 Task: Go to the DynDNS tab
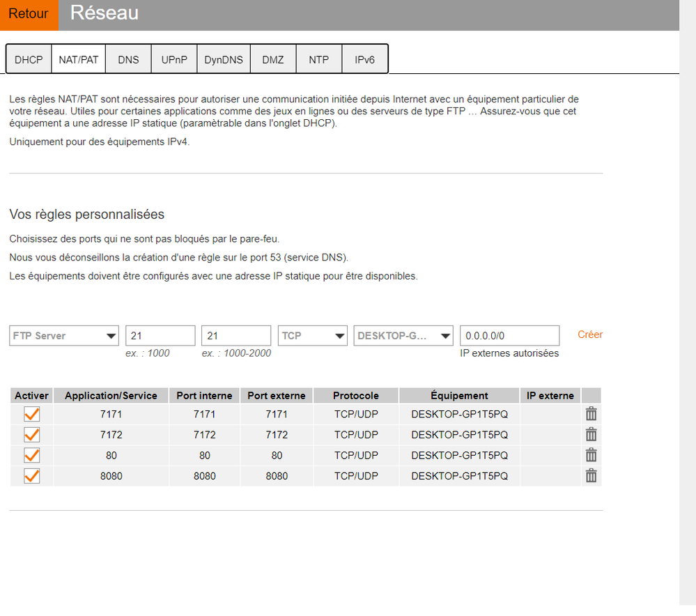(224, 60)
